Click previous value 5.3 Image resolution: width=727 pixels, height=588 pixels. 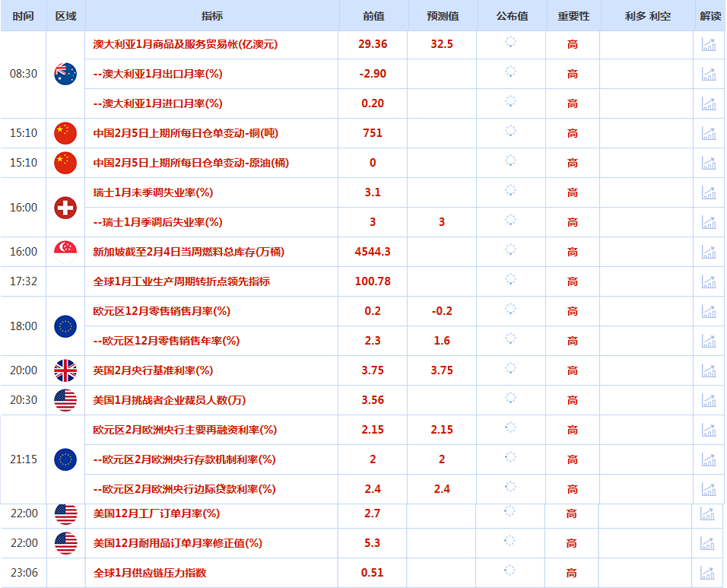coord(373,543)
